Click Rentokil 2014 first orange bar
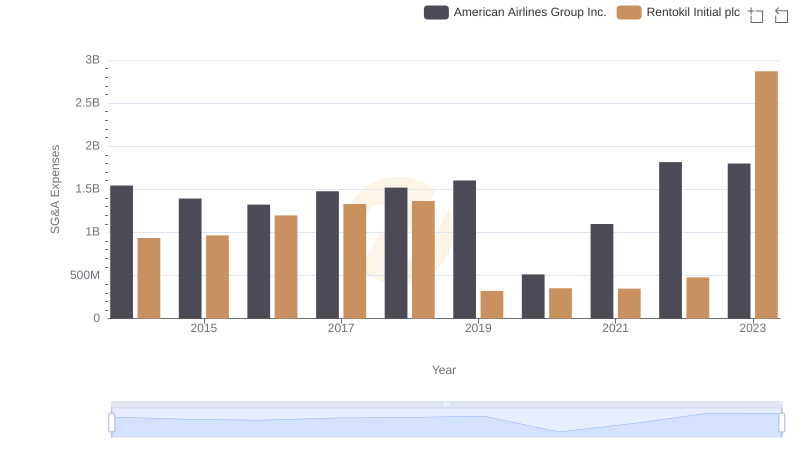800x461 pixels. pyautogui.click(x=149, y=278)
